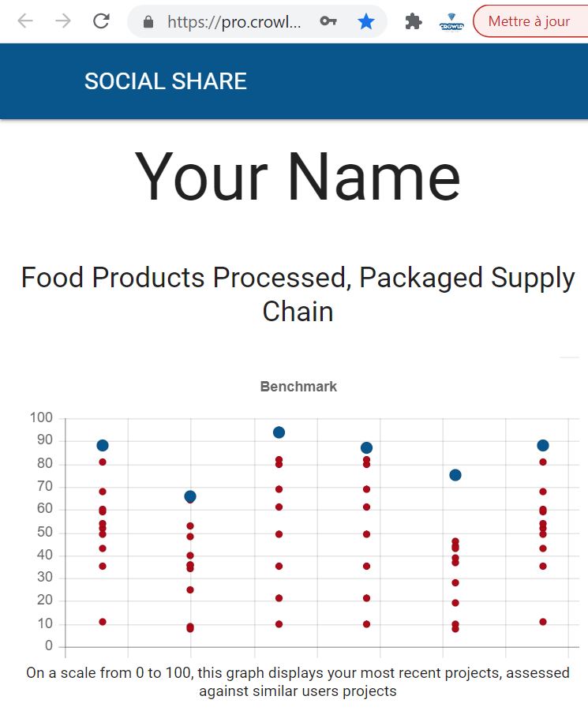
Task: Click the blue dot at 94
Action: click(279, 432)
